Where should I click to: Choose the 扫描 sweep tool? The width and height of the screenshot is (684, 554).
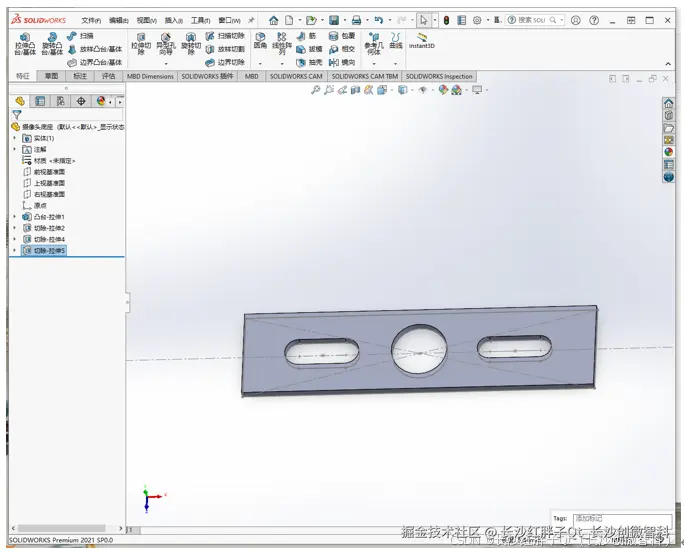click(81, 36)
